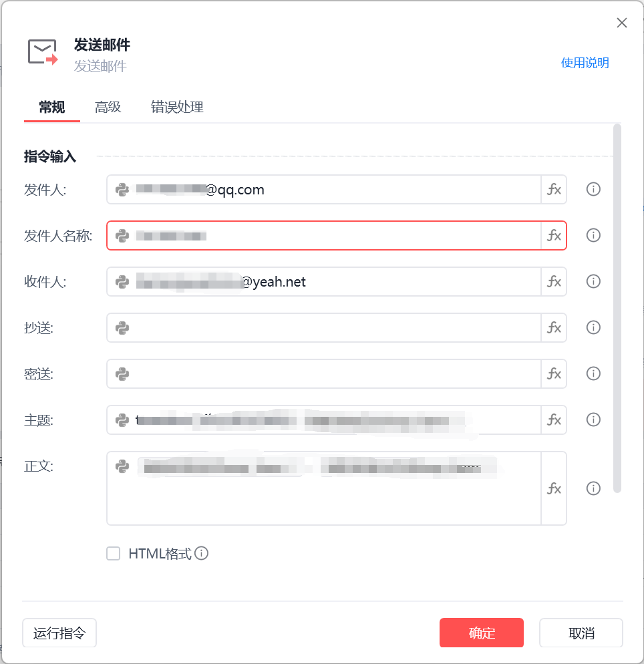Viewport: 644px width, 664px height.
Task: Show info tooltip for 发件人
Action: pyautogui.click(x=593, y=189)
